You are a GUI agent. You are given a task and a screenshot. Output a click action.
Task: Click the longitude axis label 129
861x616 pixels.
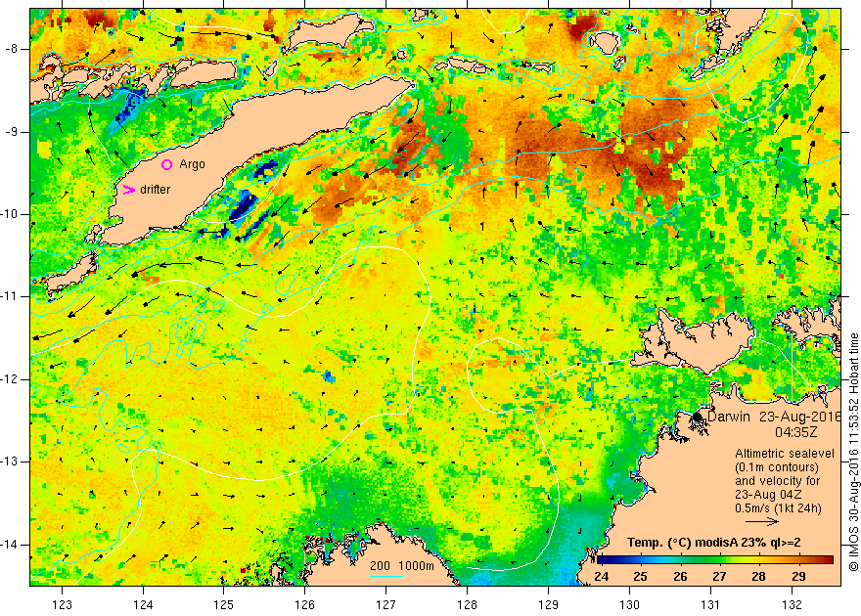pyautogui.click(x=549, y=604)
